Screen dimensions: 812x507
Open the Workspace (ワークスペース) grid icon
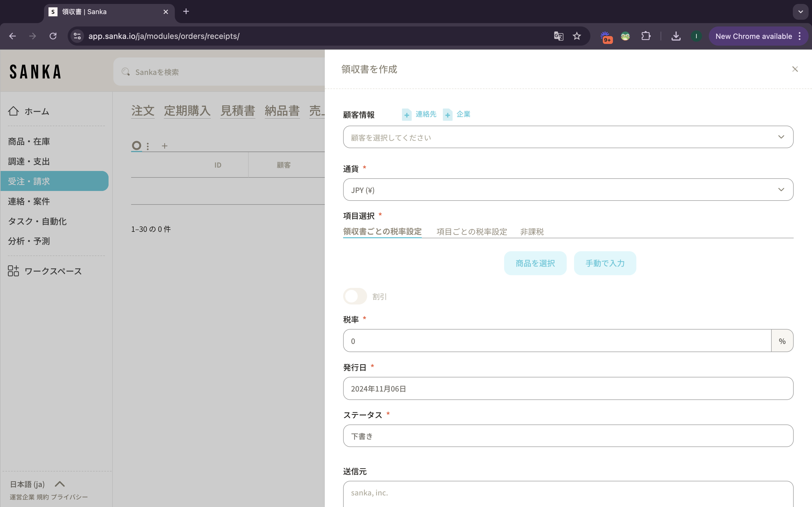14,271
